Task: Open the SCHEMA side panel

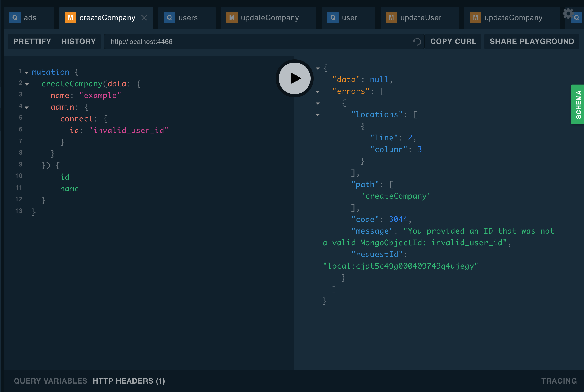Action: click(578, 105)
